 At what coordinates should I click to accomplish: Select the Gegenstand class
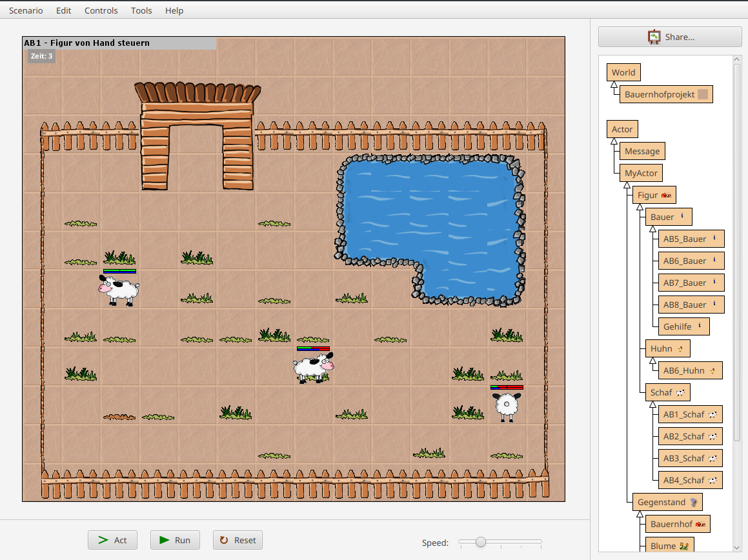tap(667, 503)
